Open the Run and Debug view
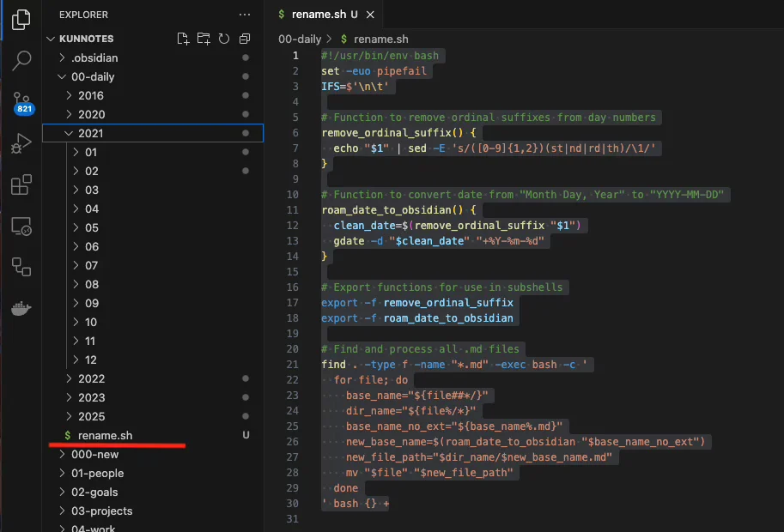The image size is (784, 532). click(21, 143)
